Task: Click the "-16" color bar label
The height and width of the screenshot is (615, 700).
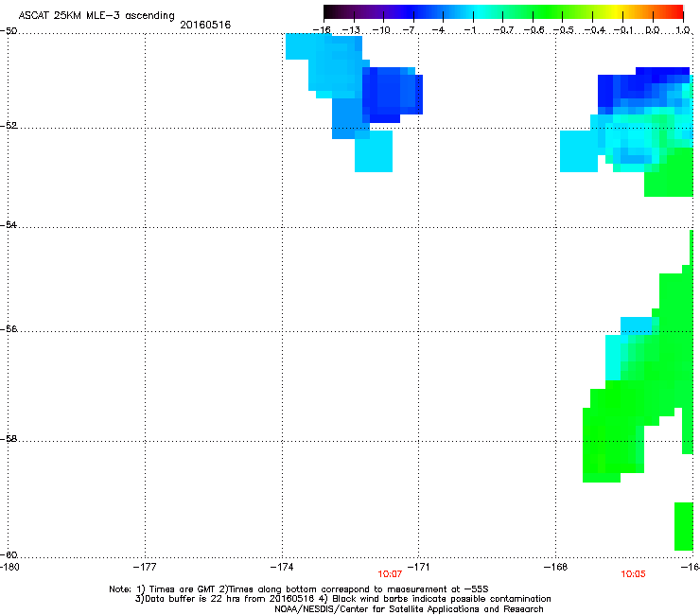Action: (322, 30)
